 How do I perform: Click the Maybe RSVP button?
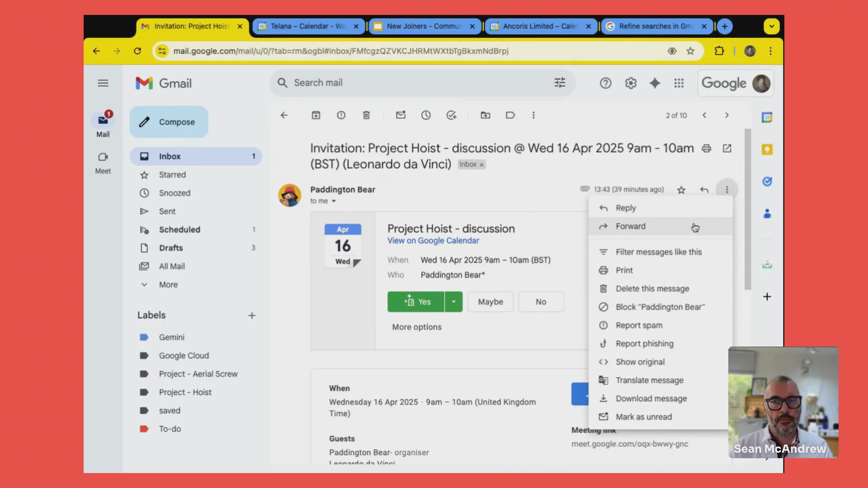[491, 302]
